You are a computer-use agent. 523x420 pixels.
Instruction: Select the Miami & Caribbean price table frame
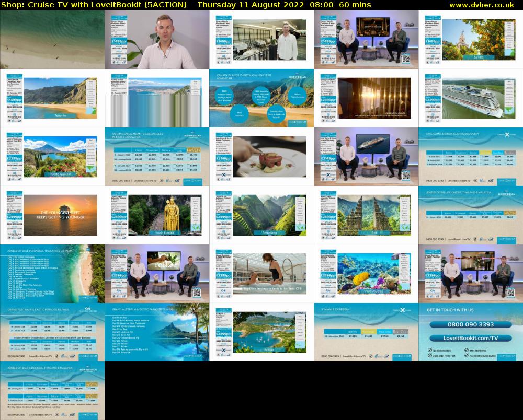366,332
